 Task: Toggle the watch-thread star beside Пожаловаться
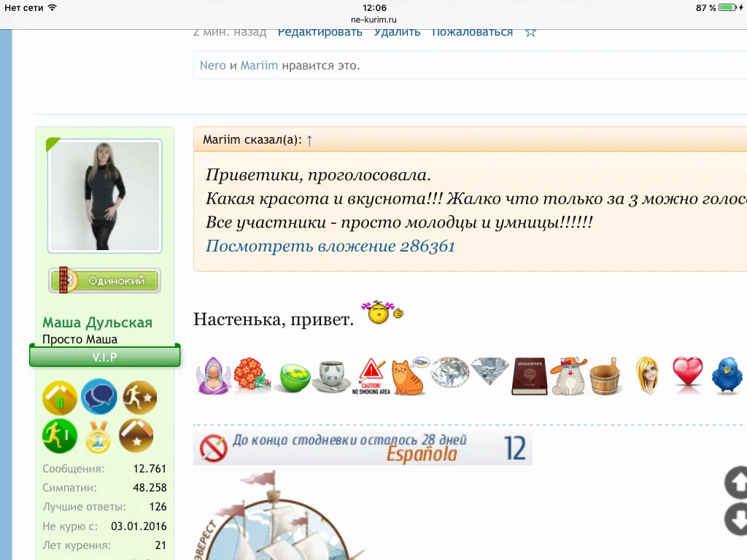coord(530,31)
